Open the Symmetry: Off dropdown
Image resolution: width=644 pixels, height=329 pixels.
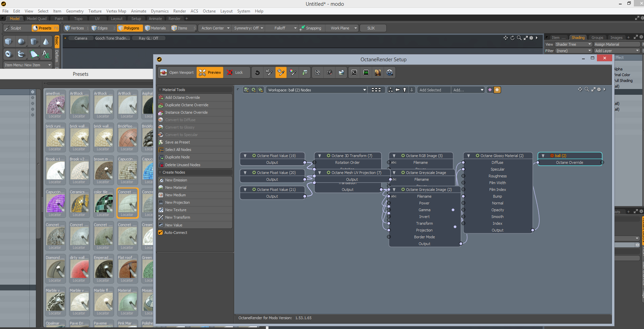249,28
